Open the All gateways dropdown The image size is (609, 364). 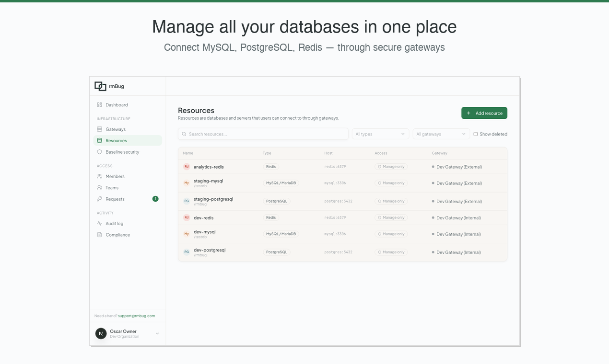pyautogui.click(x=441, y=134)
